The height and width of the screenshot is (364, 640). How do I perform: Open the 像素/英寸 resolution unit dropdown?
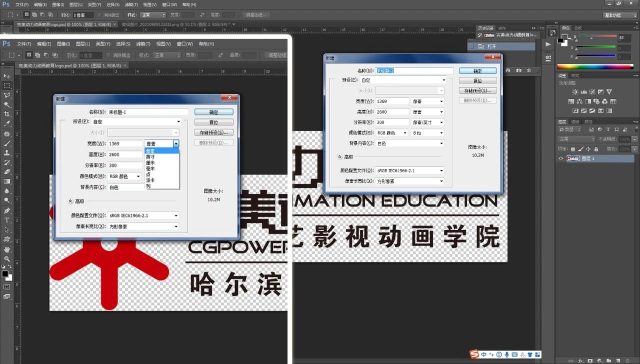pyautogui.click(x=427, y=122)
